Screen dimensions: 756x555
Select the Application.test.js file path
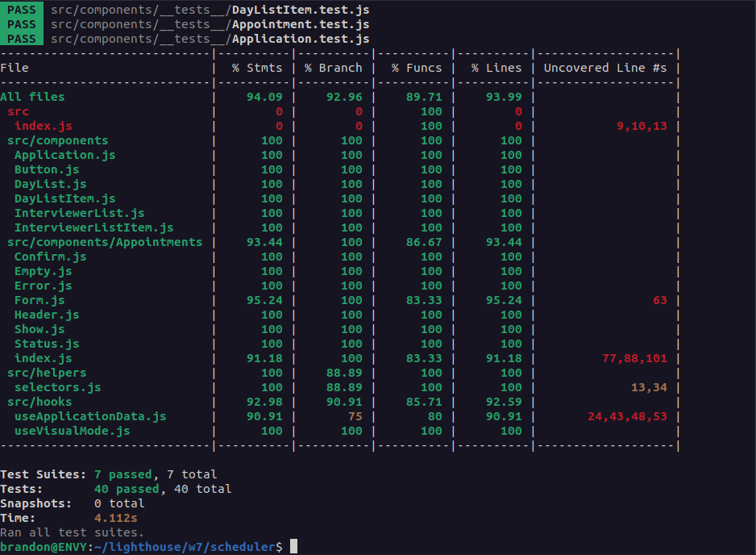210,39
